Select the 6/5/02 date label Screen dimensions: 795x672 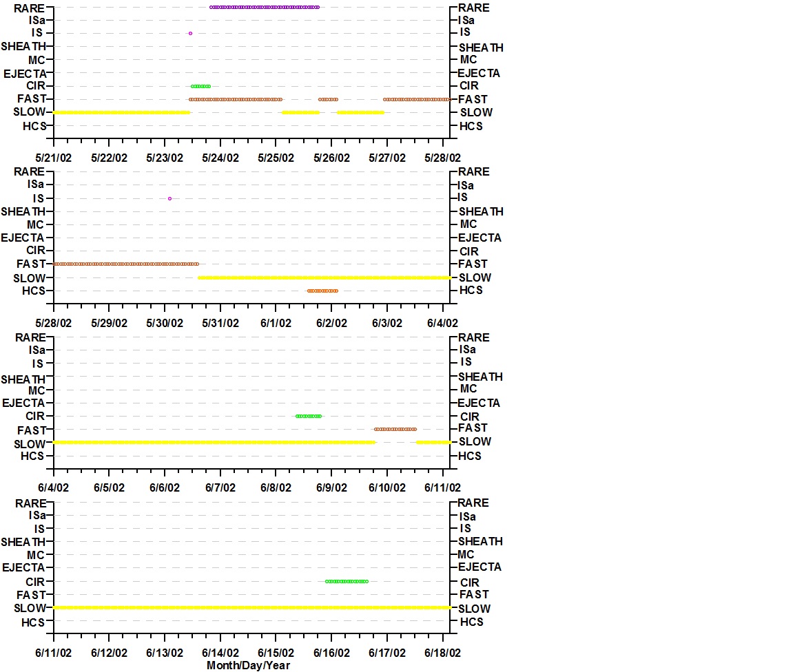(x=109, y=487)
